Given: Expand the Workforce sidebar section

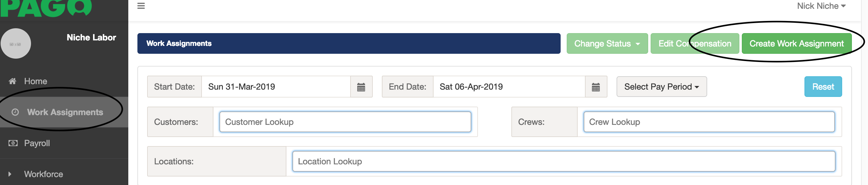Looking at the screenshot, I should pyautogui.click(x=43, y=174).
